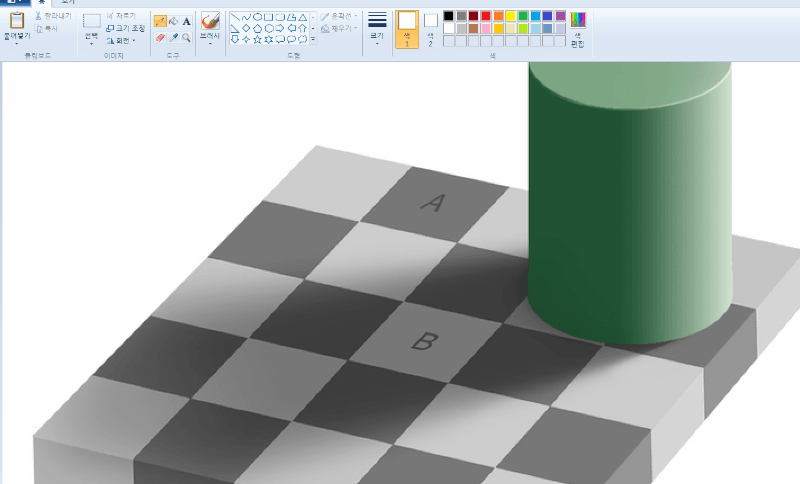This screenshot has width=800, height=484.
Task: Click the Paste clipboard icon
Action: click(17, 20)
